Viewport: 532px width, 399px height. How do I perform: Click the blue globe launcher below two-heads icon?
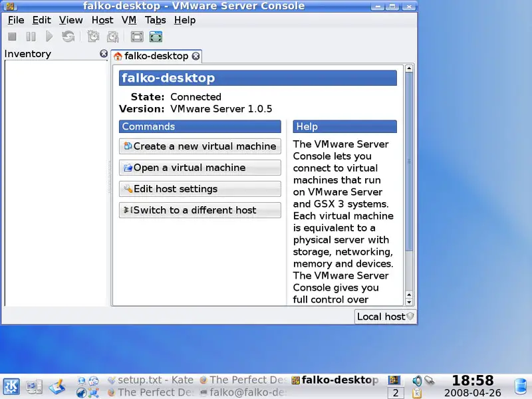coord(81,393)
